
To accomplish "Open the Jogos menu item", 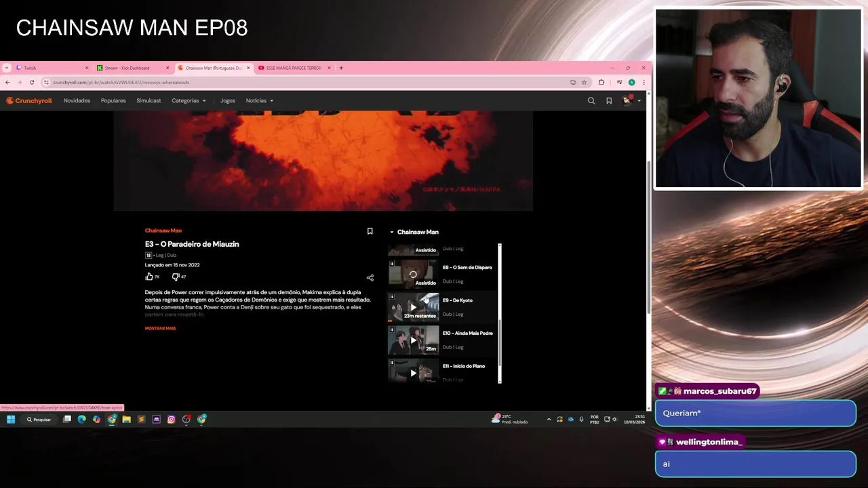I will point(228,100).
